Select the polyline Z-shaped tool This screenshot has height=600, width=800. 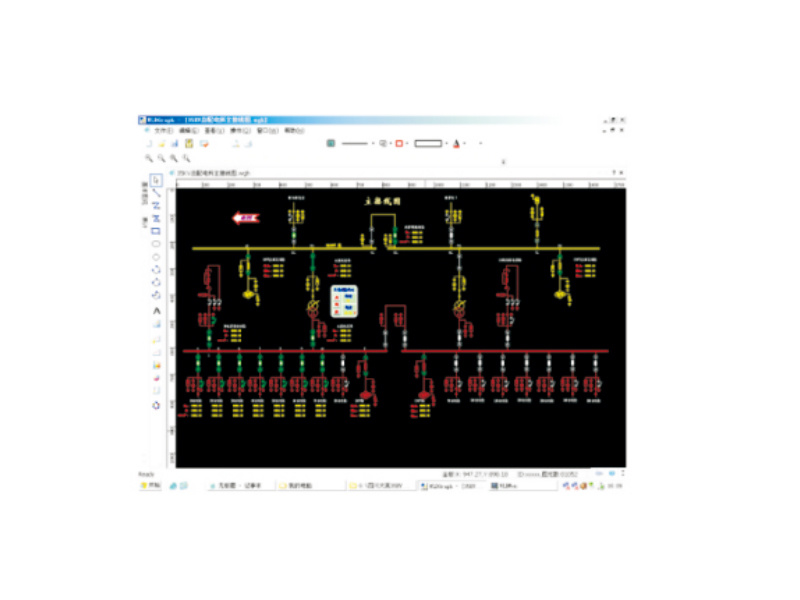point(156,206)
